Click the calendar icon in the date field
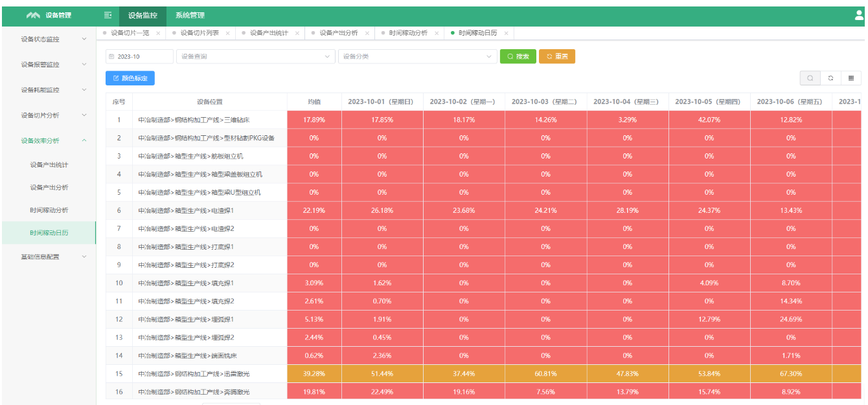This screenshot has width=868, height=405. coord(111,56)
